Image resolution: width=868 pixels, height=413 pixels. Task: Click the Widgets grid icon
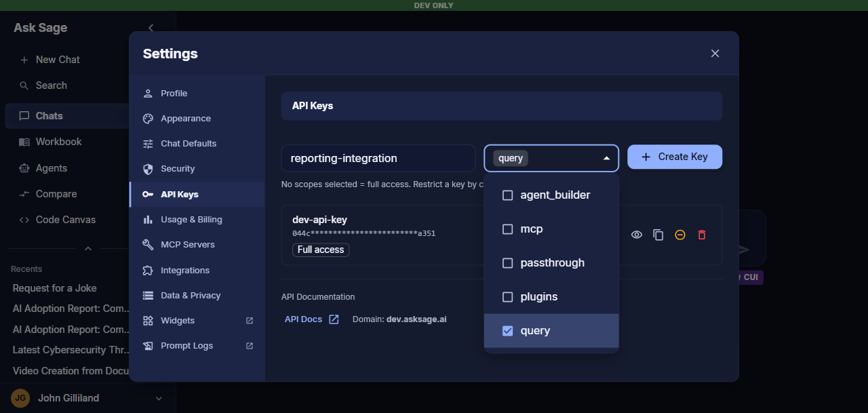[x=148, y=321]
